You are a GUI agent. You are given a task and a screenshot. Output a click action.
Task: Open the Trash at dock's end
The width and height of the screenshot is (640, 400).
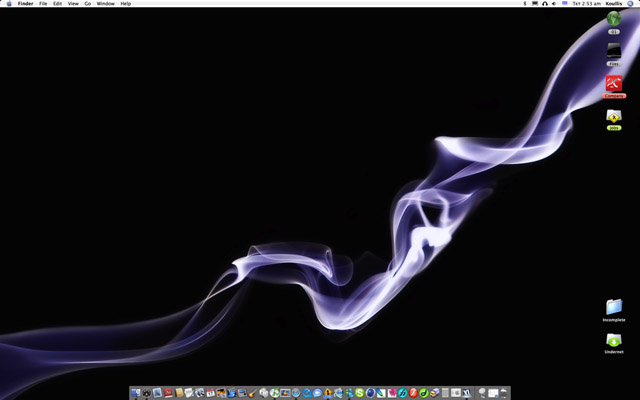[x=504, y=393]
